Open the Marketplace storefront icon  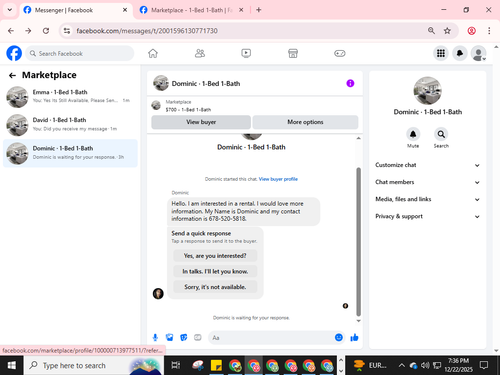tap(293, 53)
